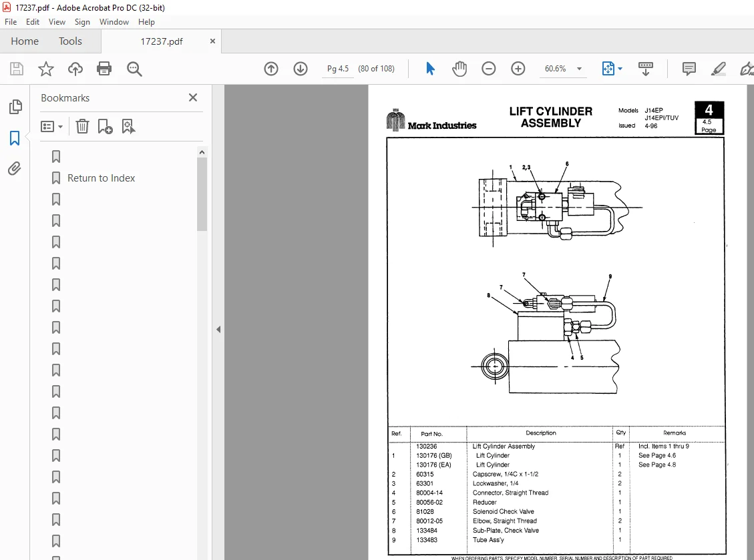Go to the previous page arrow

[271, 69]
